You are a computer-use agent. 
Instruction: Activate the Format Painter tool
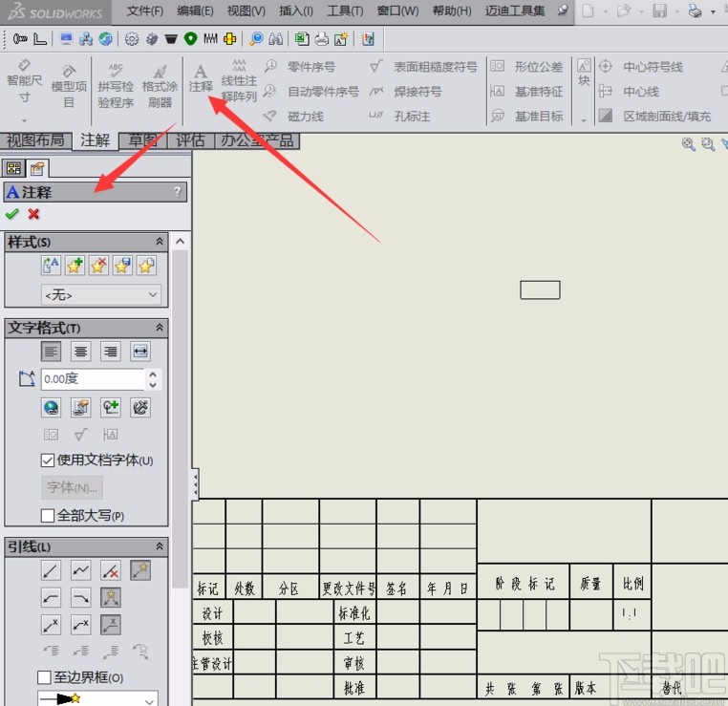[x=160, y=86]
